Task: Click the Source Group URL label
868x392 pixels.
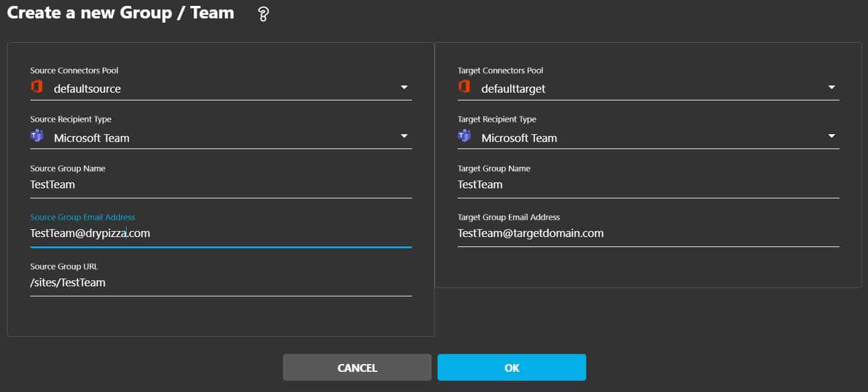Action: pos(64,267)
